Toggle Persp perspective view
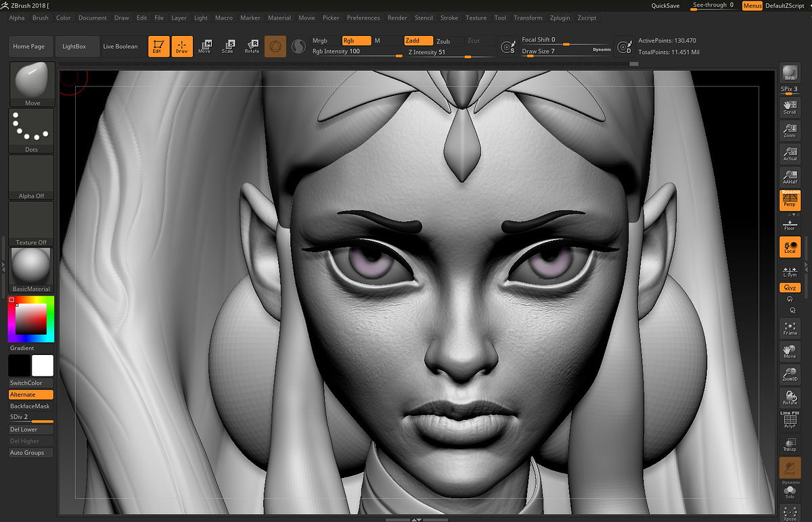 (x=790, y=201)
